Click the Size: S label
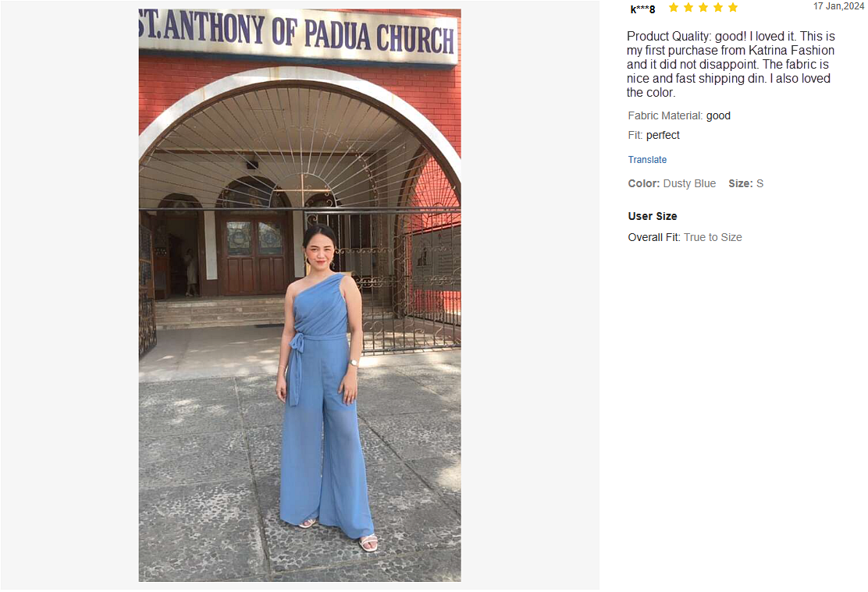868x592 pixels. point(745,183)
